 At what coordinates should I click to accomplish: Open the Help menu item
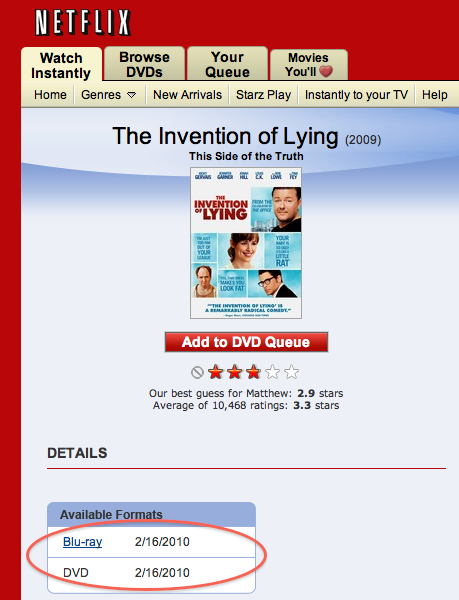pos(435,95)
